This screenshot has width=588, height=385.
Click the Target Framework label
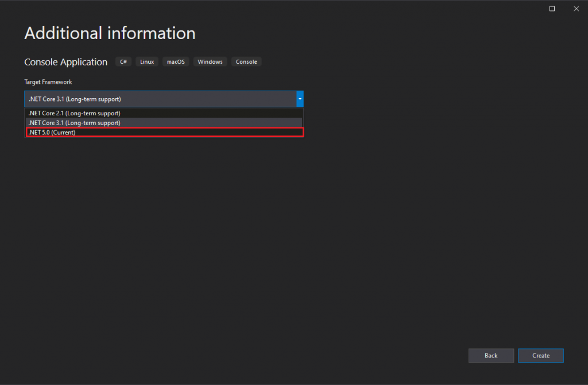coord(48,81)
